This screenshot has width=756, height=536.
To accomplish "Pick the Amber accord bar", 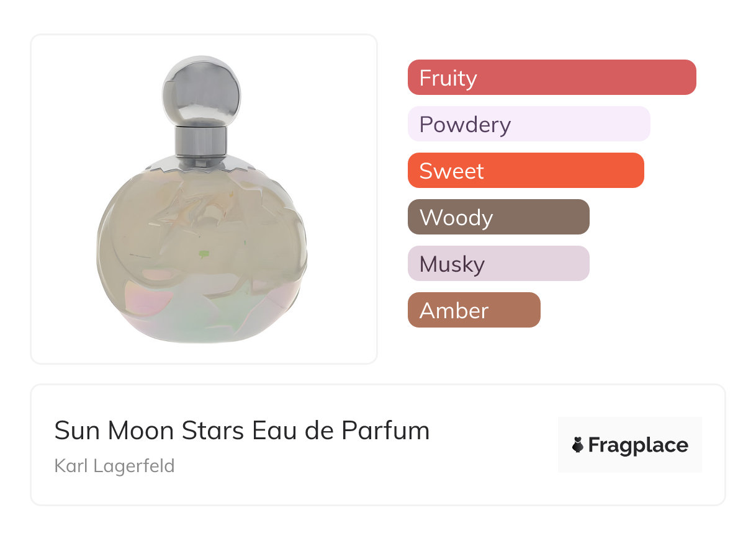I will click(x=474, y=310).
